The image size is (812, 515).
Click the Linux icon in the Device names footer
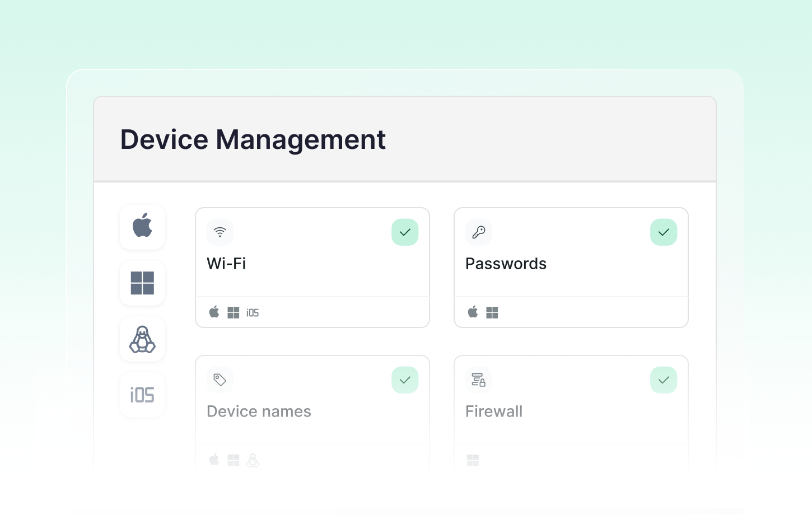[253, 460]
